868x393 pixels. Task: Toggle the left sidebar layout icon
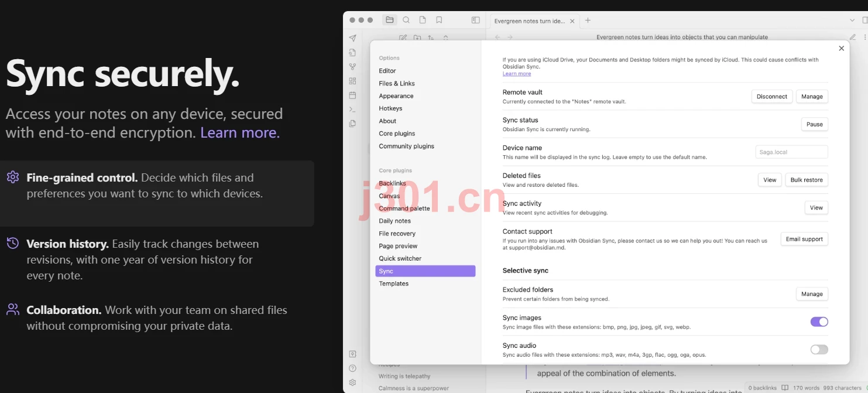tap(476, 20)
